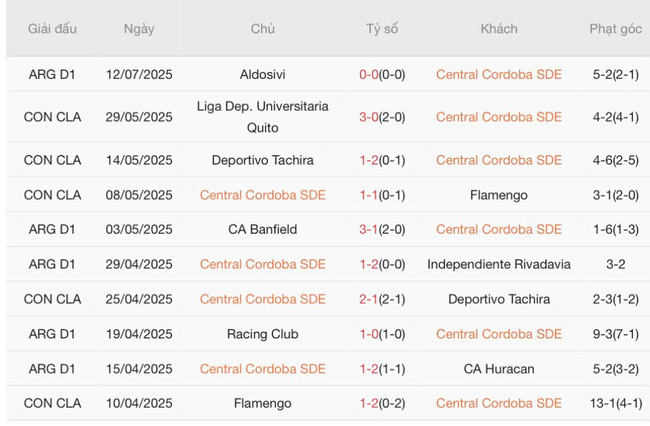Click the 3-1(2-0) match score
Viewport: 650px width, 426px height.
(x=382, y=230)
